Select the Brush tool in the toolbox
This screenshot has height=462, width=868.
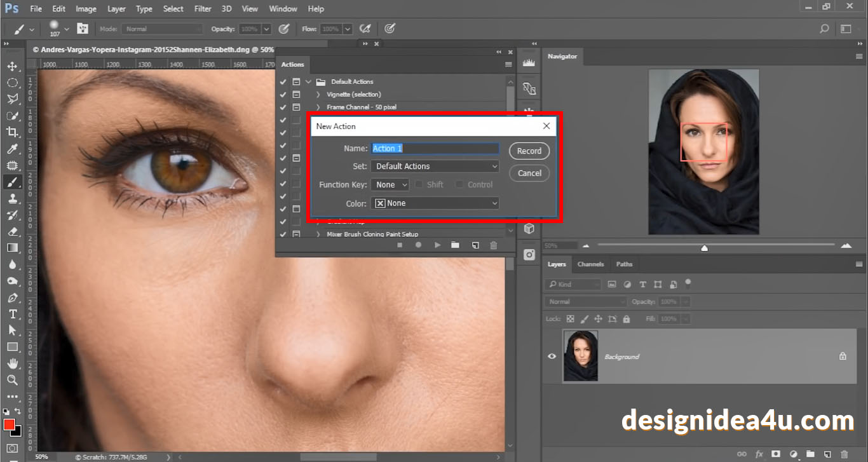coord(12,182)
